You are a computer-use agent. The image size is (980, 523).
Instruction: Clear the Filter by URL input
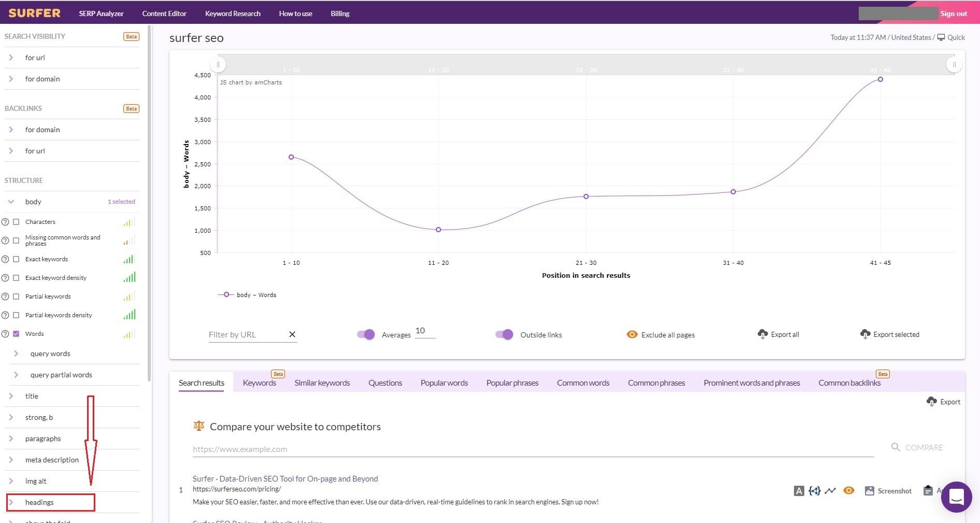[x=292, y=334]
